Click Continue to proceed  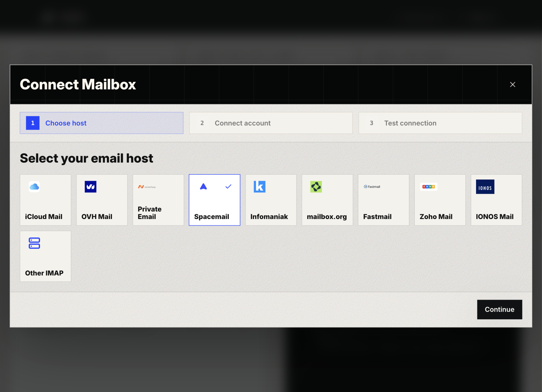coord(500,309)
